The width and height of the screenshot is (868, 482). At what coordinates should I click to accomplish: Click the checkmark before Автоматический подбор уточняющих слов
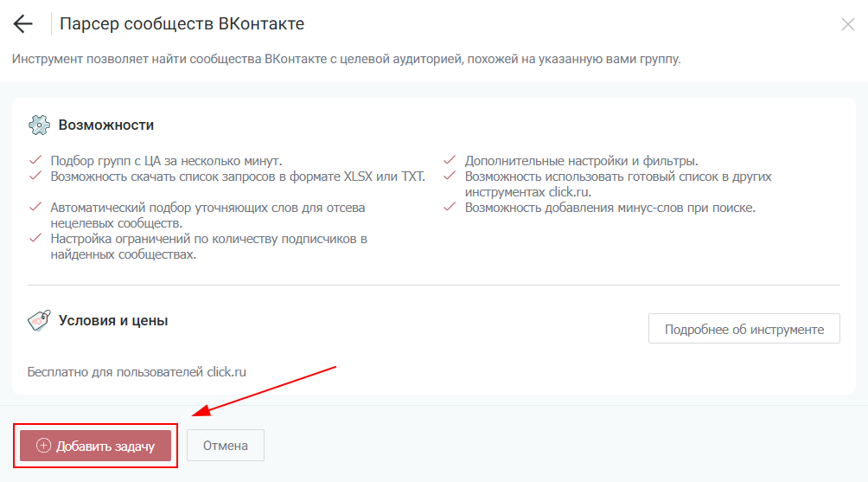[x=35, y=208]
